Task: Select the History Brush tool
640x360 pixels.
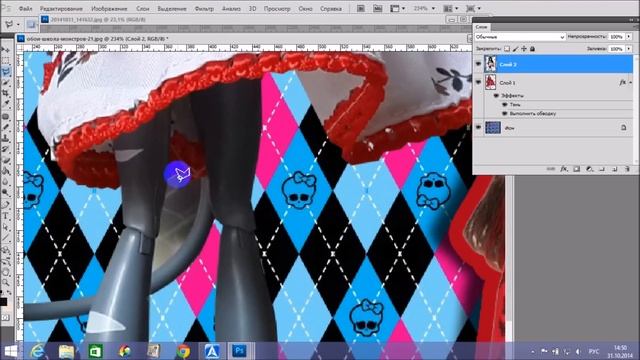Action: pyautogui.click(x=6, y=149)
